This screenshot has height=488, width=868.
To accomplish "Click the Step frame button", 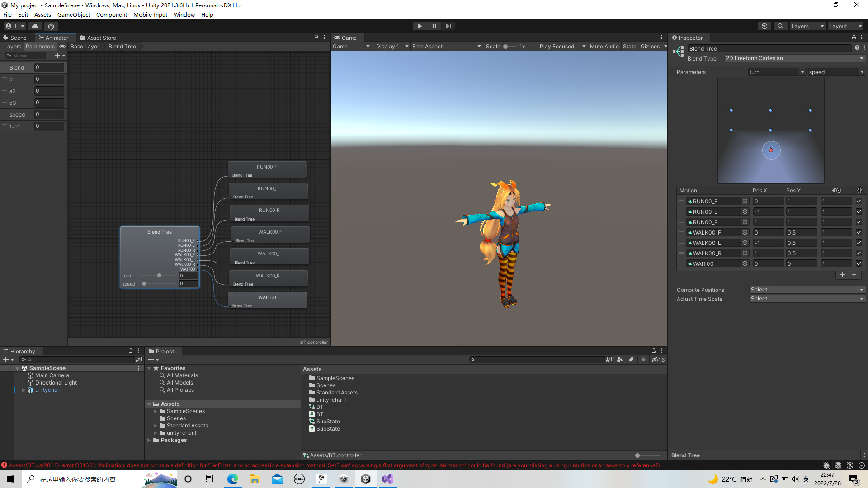I will click(x=448, y=26).
